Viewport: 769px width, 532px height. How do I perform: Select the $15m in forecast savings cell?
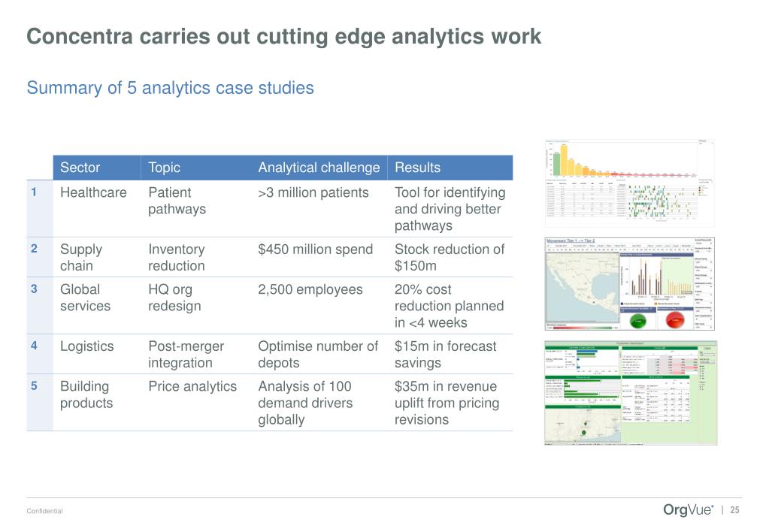click(x=445, y=355)
